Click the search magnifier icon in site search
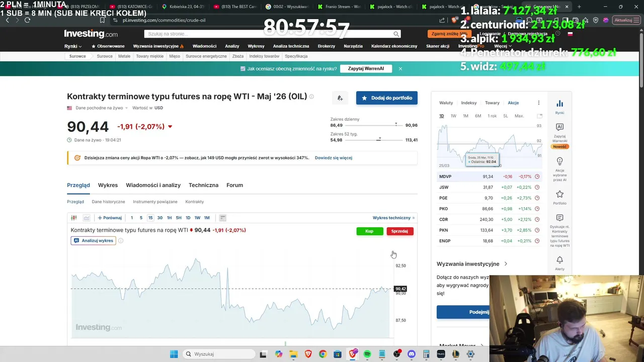Image resolution: width=644 pixels, height=362 pixels. click(396, 34)
